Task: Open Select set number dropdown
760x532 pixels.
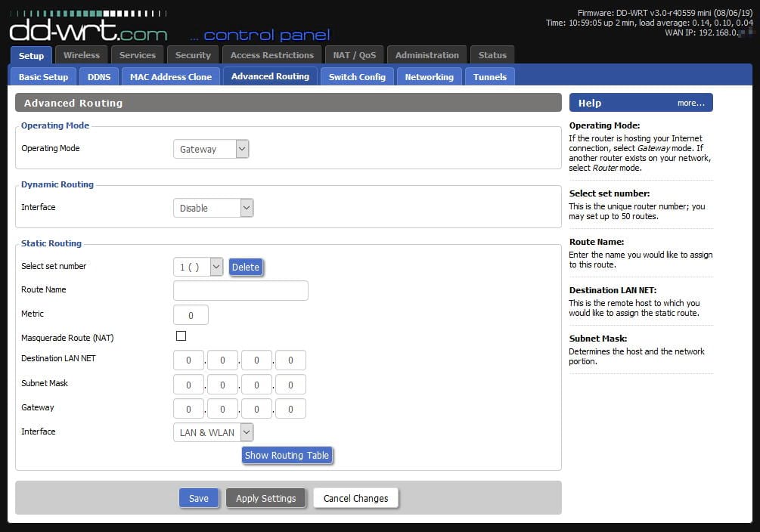Action: point(198,267)
